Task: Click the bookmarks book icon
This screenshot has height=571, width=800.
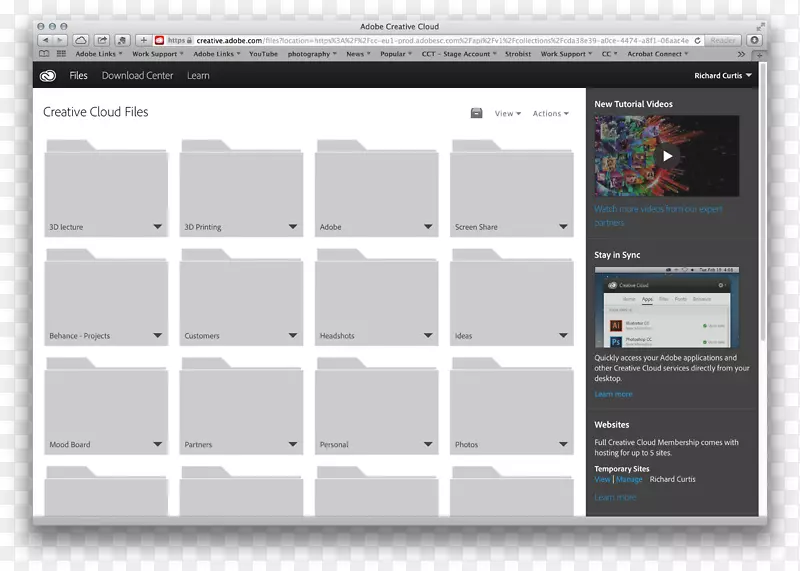Action: click(45, 54)
